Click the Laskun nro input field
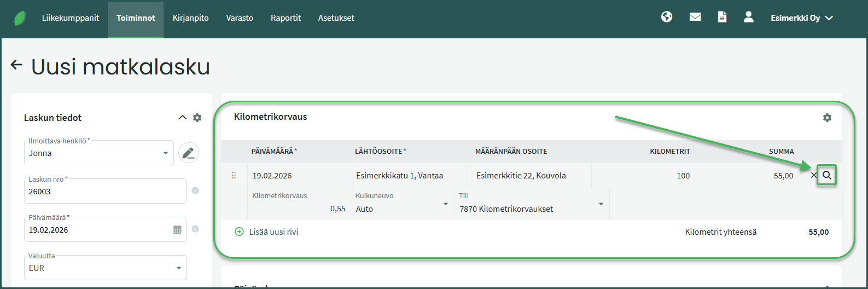The width and height of the screenshot is (868, 289). point(107,192)
